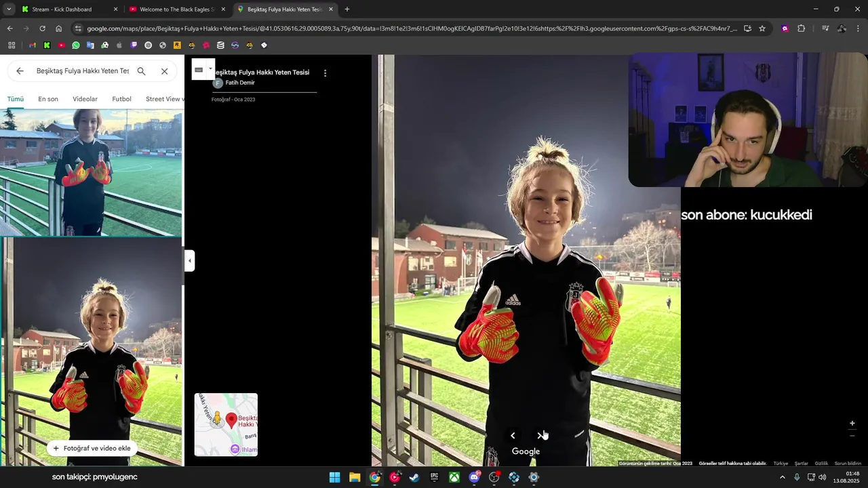Screen dimensions: 868x488
Task: Open the Google Translate bookmark
Action: tap(90, 45)
